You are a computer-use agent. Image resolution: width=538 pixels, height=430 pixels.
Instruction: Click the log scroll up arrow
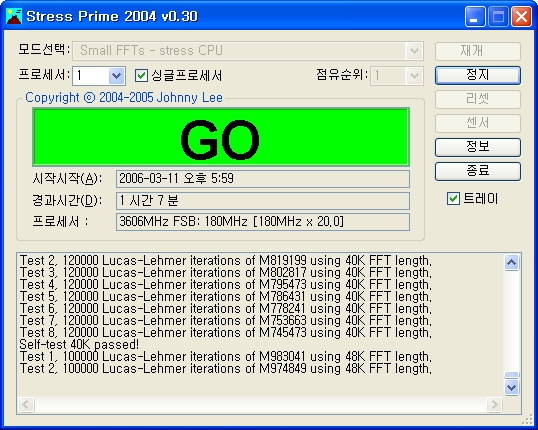point(512,263)
